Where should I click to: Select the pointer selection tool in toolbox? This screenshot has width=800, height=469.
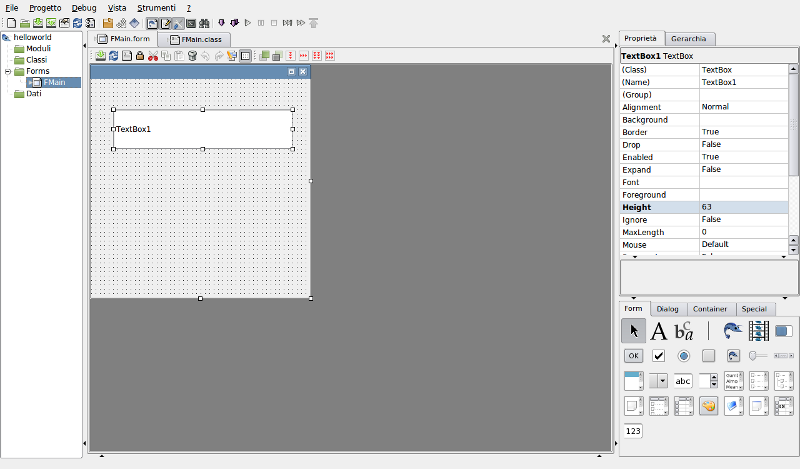[633, 331]
